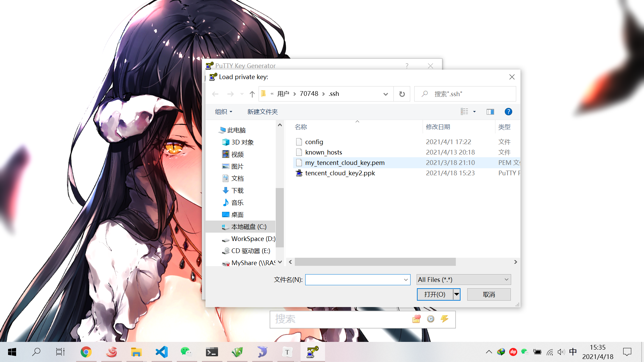Click PuTTYgen taskbar icon

click(x=313, y=352)
